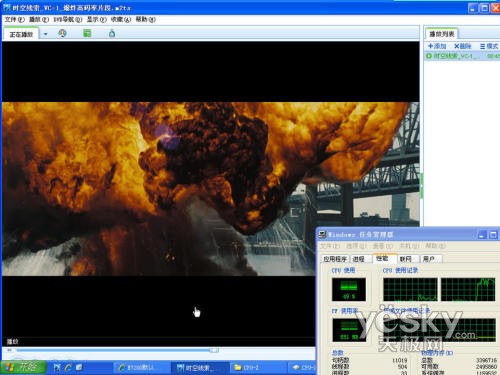Open the 查看 menu in Task Manager
The height and width of the screenshot is (375, 500).
point(383,246)
